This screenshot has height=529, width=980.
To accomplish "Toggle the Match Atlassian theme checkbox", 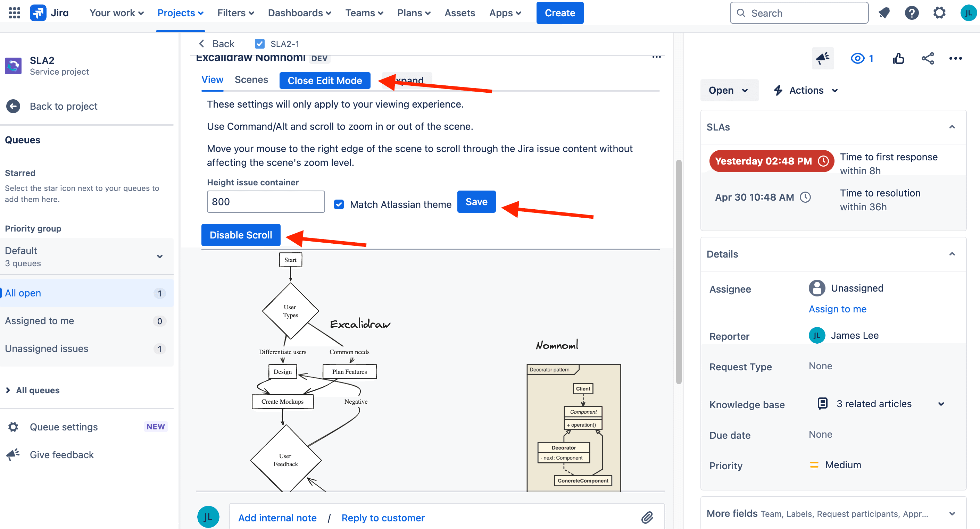I will [x=339, y=204].
